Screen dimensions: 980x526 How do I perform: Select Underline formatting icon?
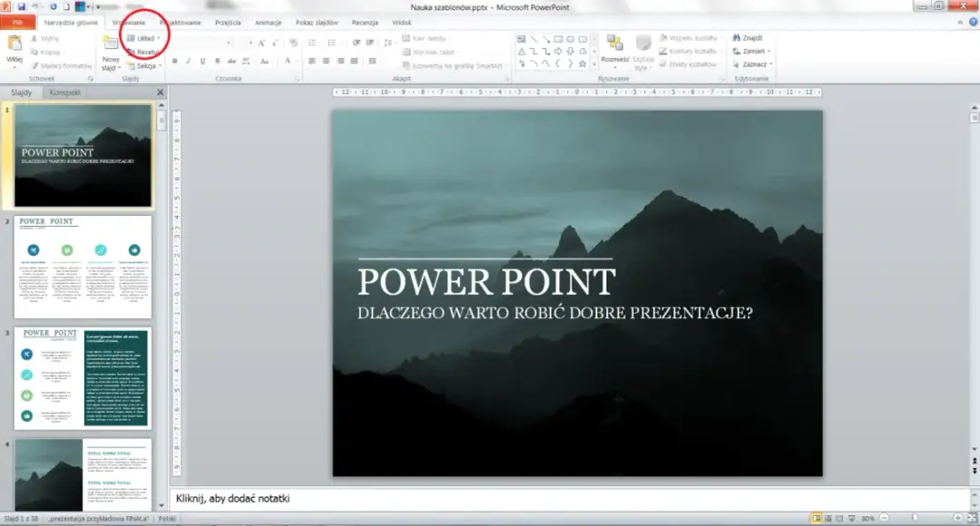pyautogui.click(x=202, y=61)
